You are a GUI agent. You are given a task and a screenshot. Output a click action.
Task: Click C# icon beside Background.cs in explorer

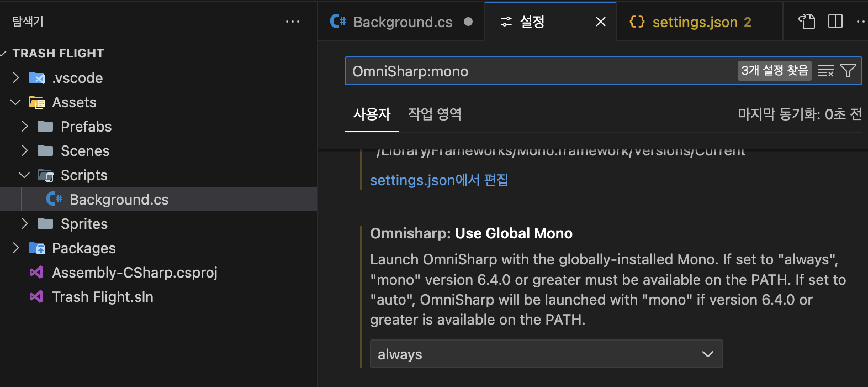54,199
